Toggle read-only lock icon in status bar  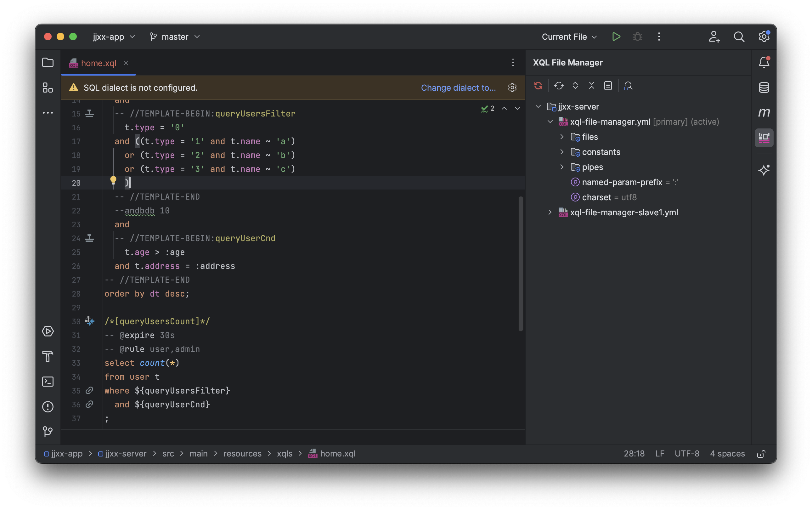tap(761, 454)
